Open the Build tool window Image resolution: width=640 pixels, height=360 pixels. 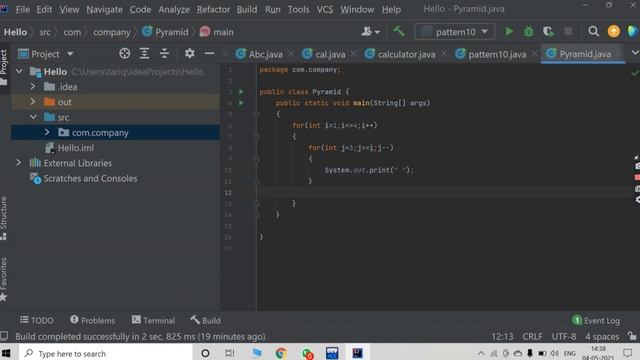pos(205,320)
